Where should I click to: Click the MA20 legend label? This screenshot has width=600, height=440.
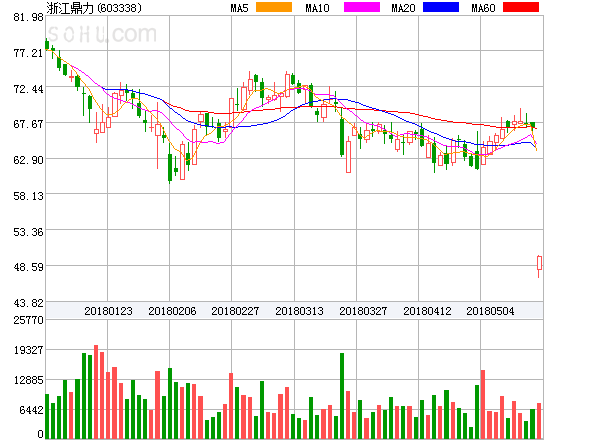point(403,8)
